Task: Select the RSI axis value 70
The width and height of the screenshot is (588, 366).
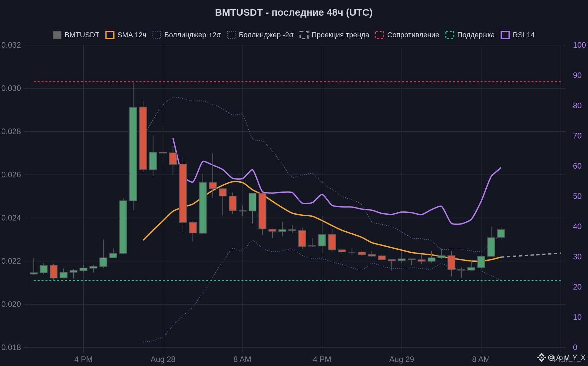Action: [577, 136]
